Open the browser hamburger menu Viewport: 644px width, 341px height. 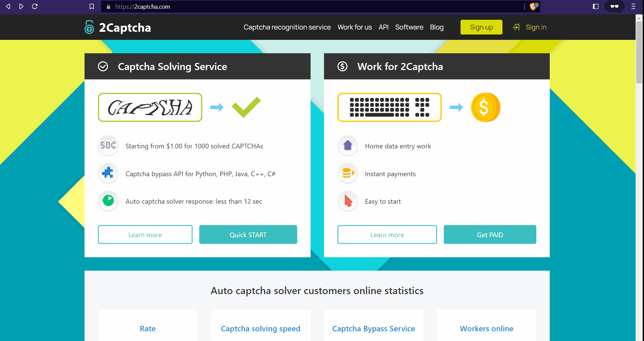633,6
